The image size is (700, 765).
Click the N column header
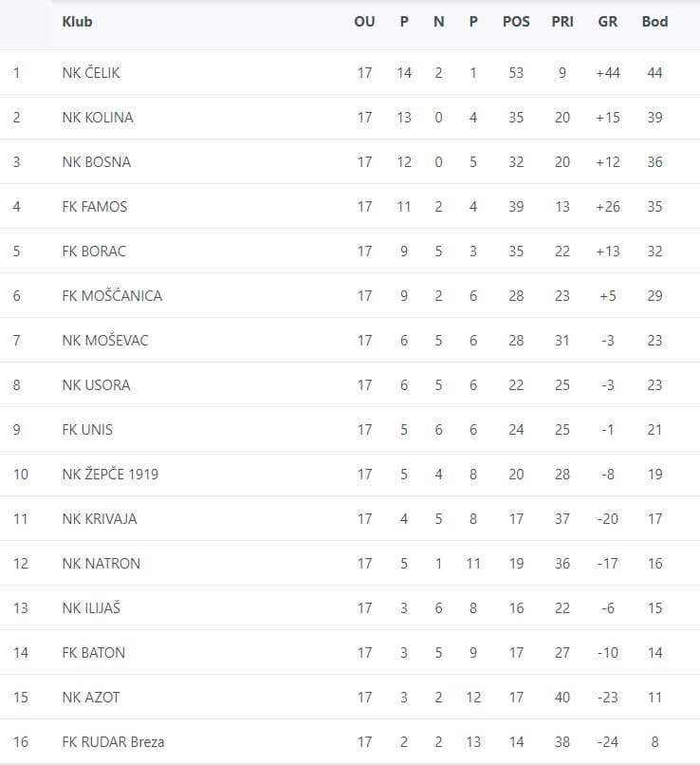click(438, 22)
